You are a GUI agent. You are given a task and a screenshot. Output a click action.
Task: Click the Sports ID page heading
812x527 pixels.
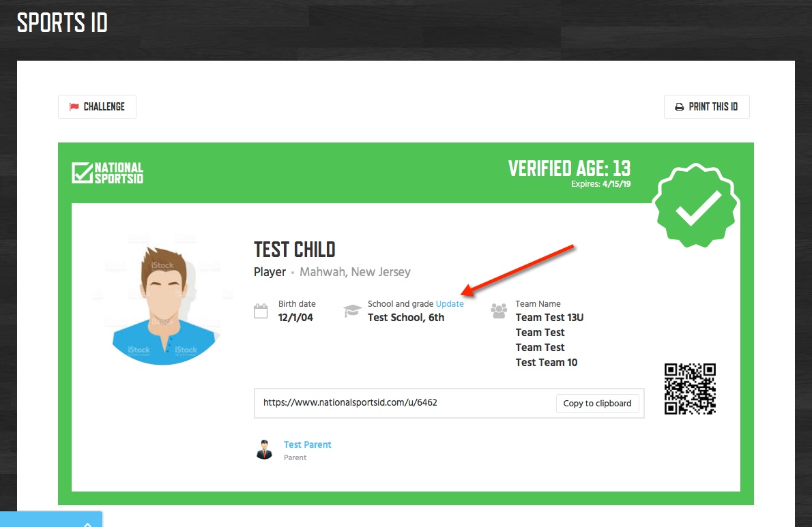pyautogui.click(x=62, y=22)
